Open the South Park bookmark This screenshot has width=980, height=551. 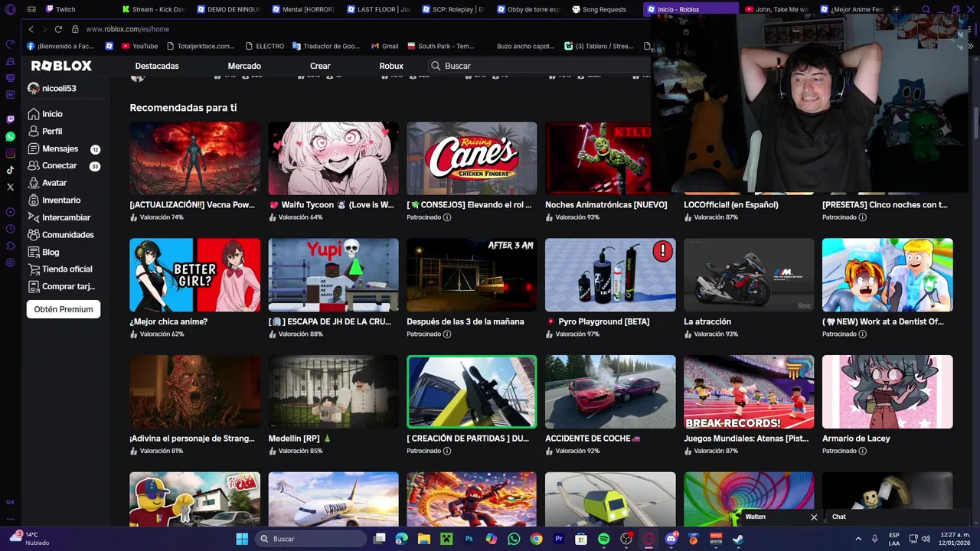pos(440,46)
